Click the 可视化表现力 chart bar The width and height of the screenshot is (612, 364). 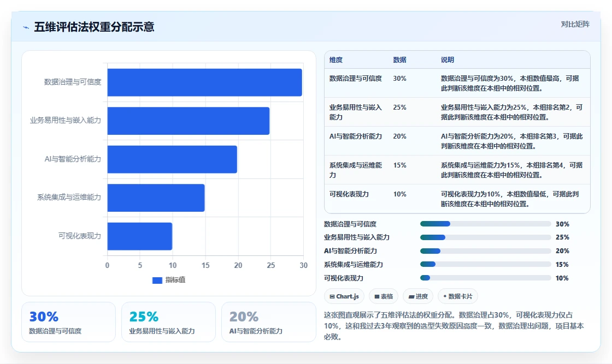click(140, 236)
